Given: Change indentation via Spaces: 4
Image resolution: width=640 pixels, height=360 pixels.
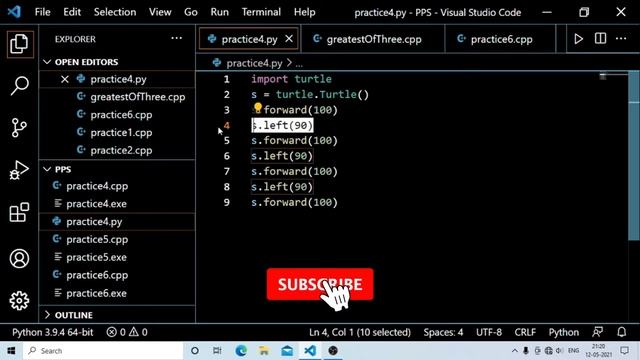Looking at the screenshot, I should pyautogui.click(x=443, y=332).
